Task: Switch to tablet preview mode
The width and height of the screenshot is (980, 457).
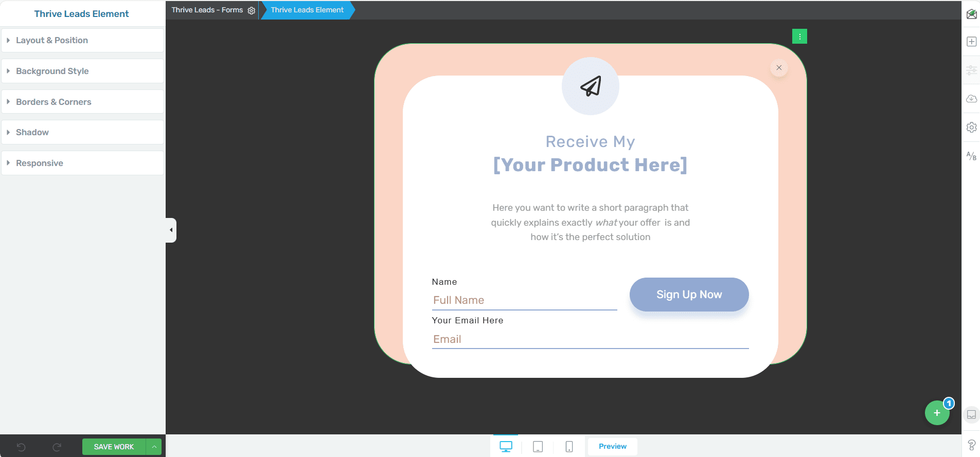Action: [x=538, y=447]
